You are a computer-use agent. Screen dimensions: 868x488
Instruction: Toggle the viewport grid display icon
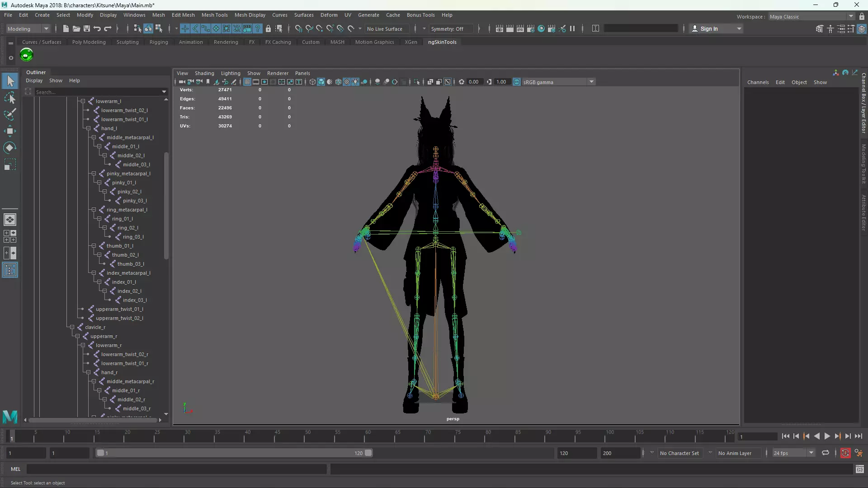pyautogui.click(x=247, y=82)
